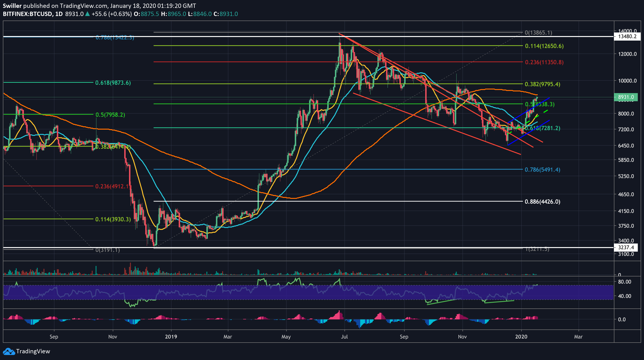644x360 pixels.
Task: Select the 3237.4 white price axis tag
Action: [x=626, y=248]
